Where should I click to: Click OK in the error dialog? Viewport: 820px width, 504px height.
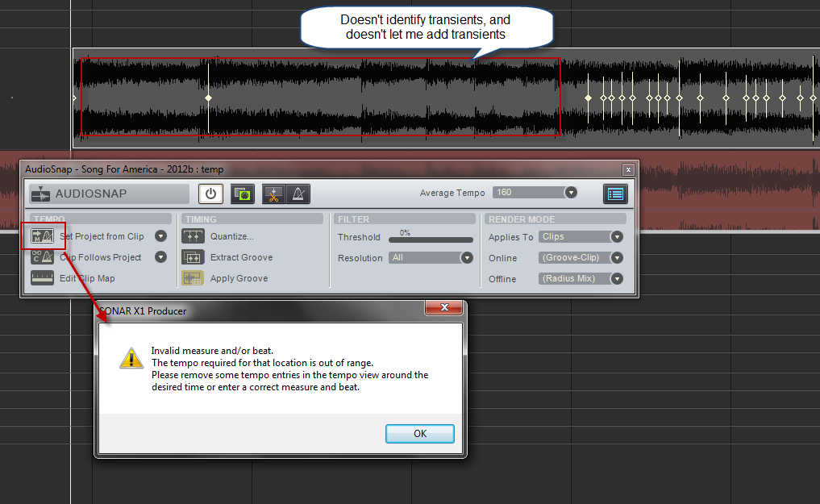pyautogui.click(x=419, y=433)
